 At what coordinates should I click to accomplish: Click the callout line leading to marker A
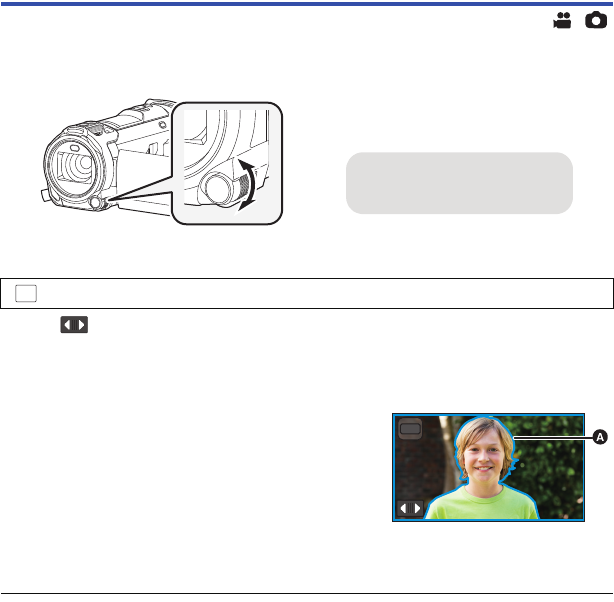pyautogui.click(x=553, y=437)
